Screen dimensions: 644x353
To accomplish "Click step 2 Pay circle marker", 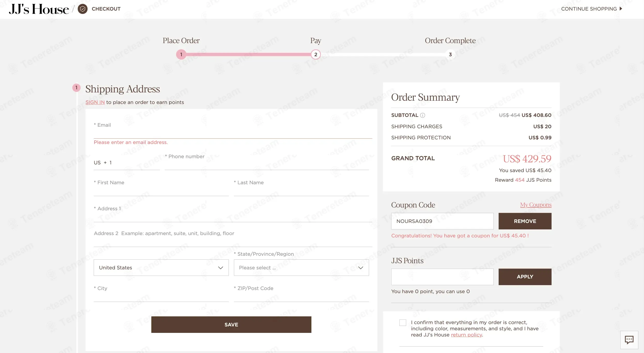I will click(x=316, y=54).
